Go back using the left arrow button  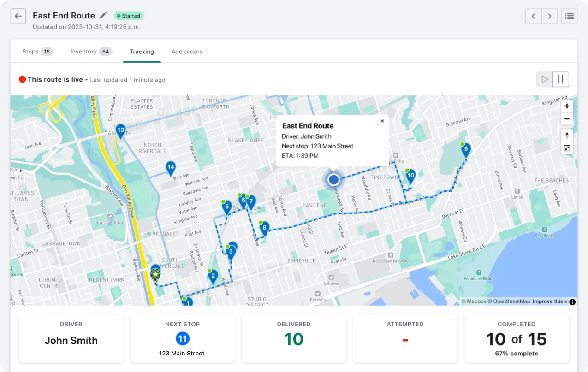pos(18,16)
